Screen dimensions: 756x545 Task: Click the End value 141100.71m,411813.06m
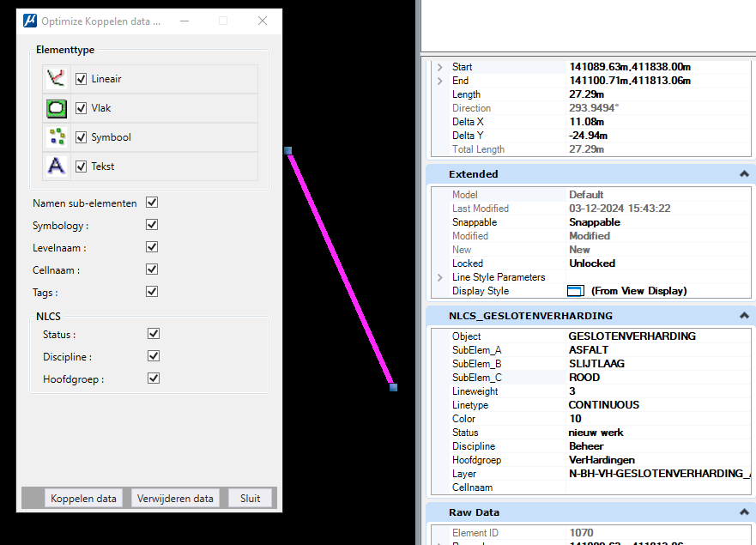[630, 81]
